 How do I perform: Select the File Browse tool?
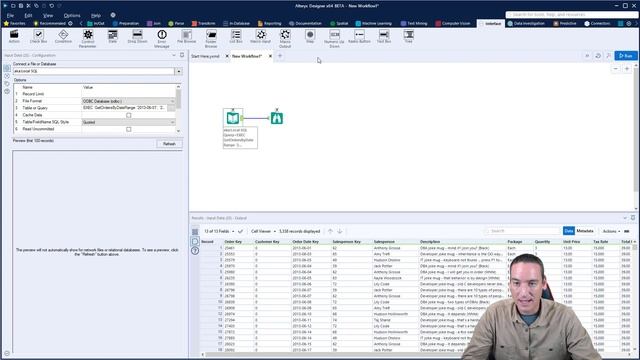click(187, 37)
